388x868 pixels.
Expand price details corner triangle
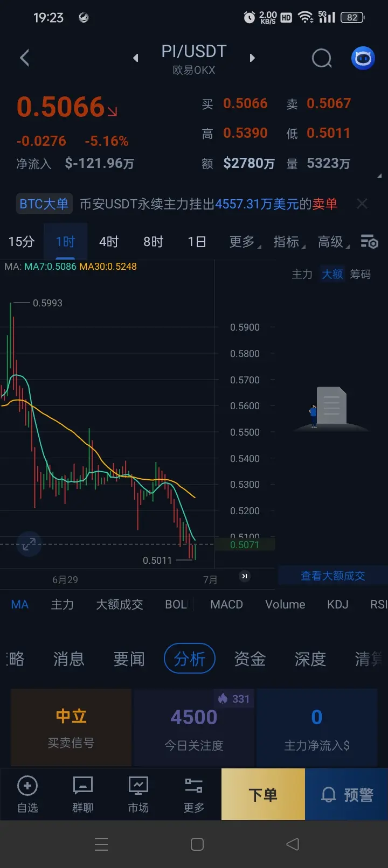[380, 176]
